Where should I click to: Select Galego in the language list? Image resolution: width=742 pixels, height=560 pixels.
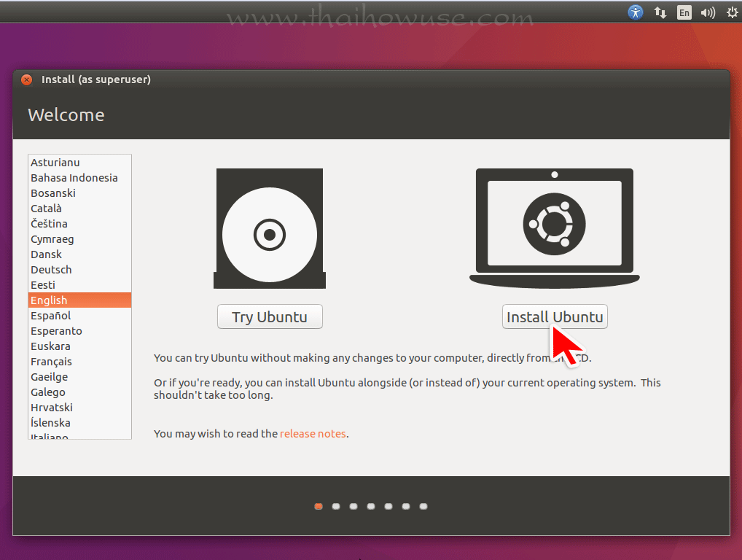[x=79, y=392]
